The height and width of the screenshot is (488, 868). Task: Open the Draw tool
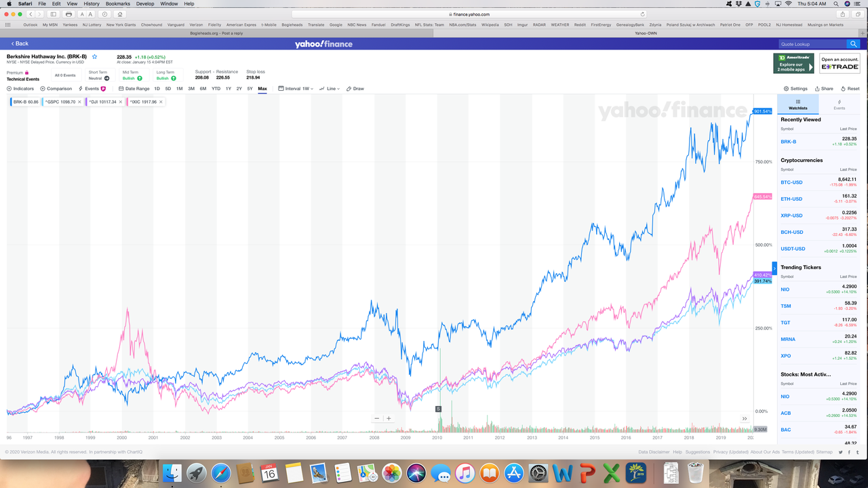pyautogui.click(x=355, y=89)
